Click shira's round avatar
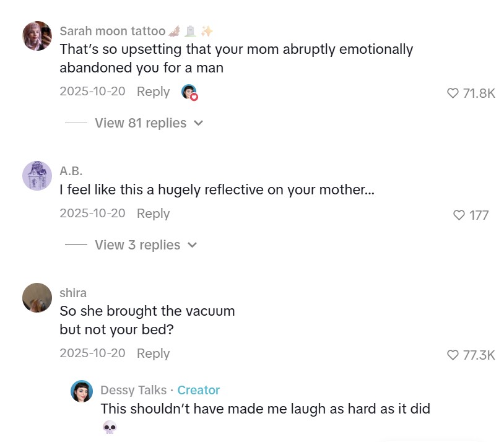The width and height of the screenshot is (504, 442). click(x=37, y=298)
